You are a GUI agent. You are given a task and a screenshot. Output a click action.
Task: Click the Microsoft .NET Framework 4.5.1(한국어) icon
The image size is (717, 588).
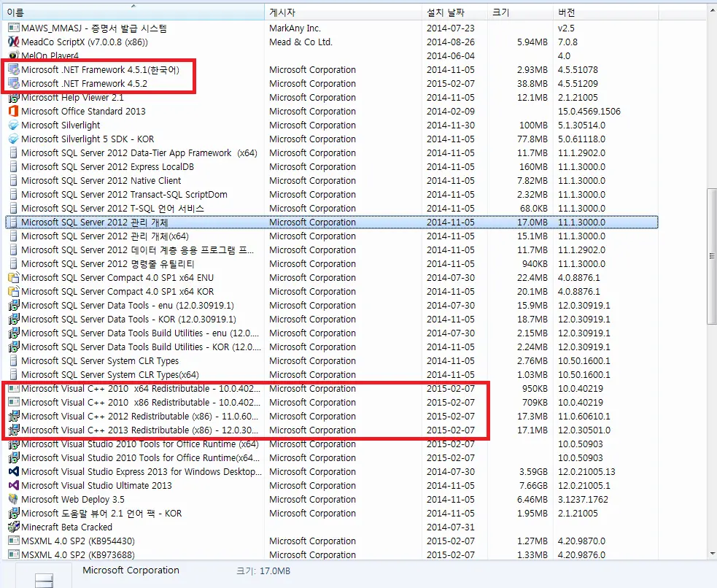14,70
